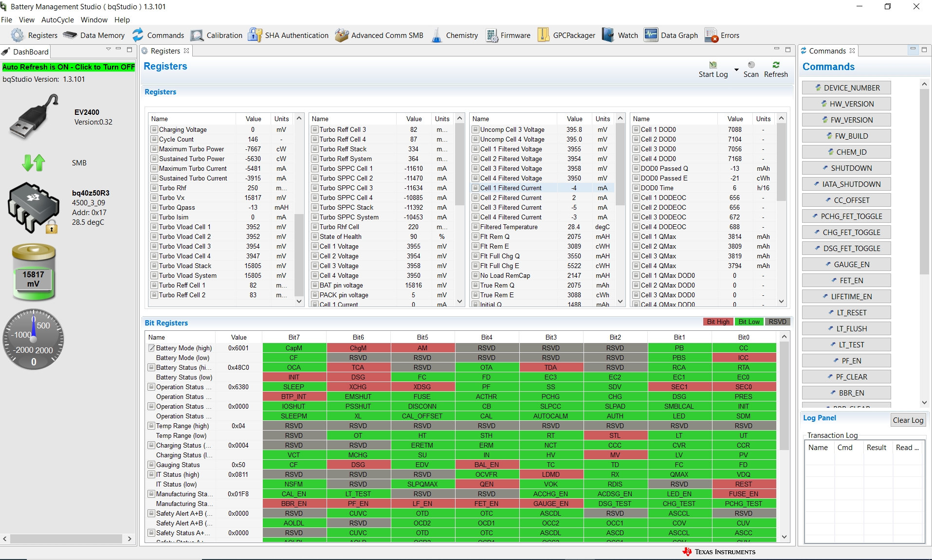Click the battery 15817 mV icon
932x560 pixels.
tap(34, 271)
